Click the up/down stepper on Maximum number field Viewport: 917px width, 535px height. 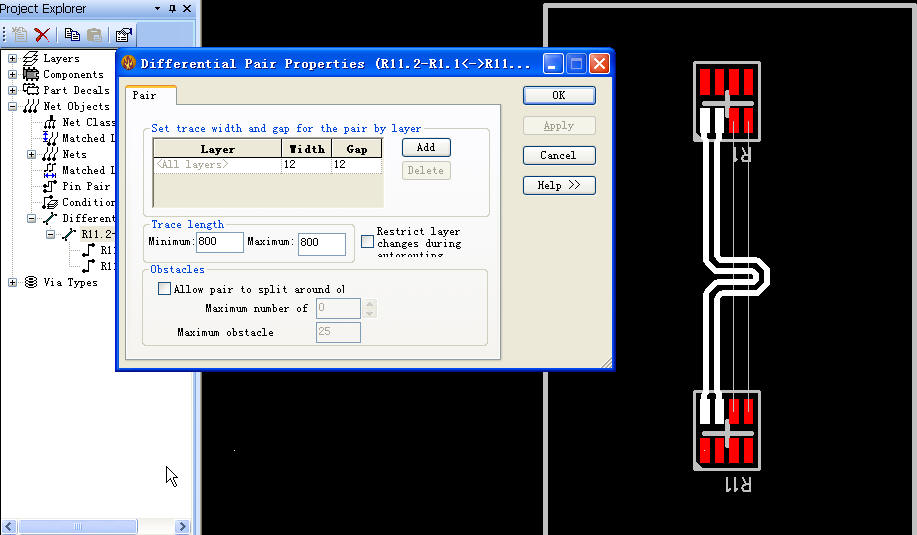[x=369, y=308]
